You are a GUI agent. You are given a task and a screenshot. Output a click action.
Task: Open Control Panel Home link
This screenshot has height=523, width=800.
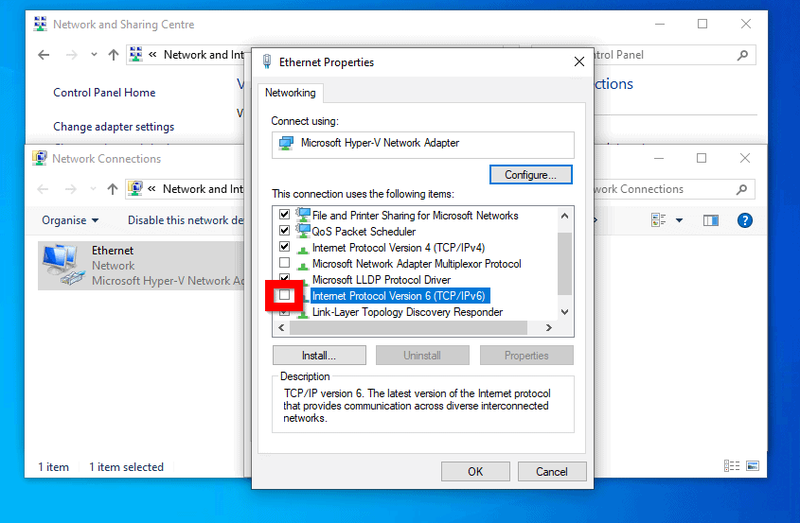coord(104,92)
